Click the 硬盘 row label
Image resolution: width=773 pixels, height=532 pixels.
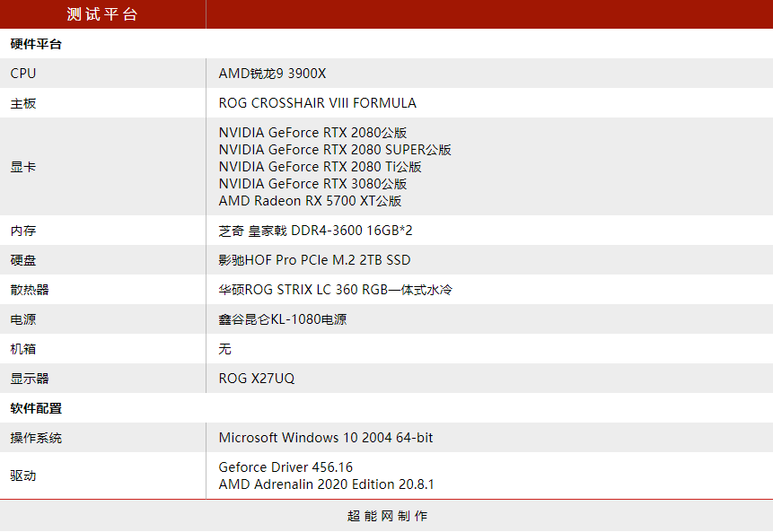[x=20, y=259]
